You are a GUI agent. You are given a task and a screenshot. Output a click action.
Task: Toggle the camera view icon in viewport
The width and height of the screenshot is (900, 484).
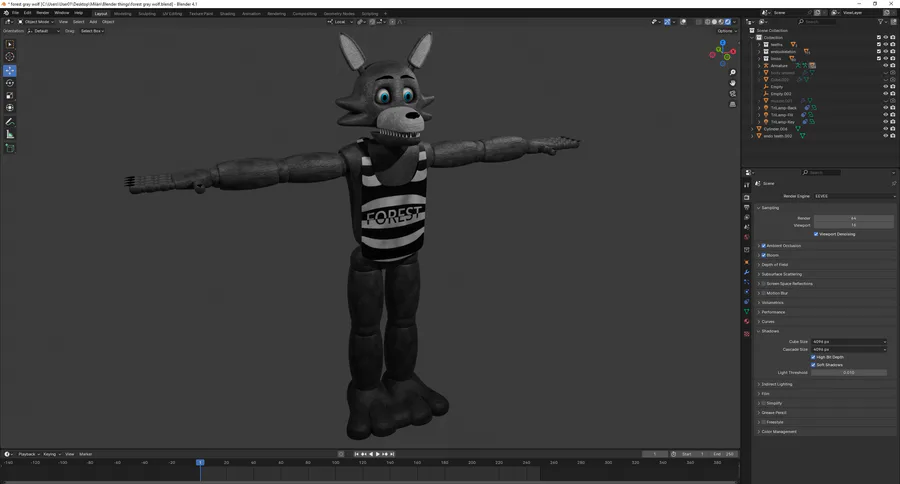732,94
